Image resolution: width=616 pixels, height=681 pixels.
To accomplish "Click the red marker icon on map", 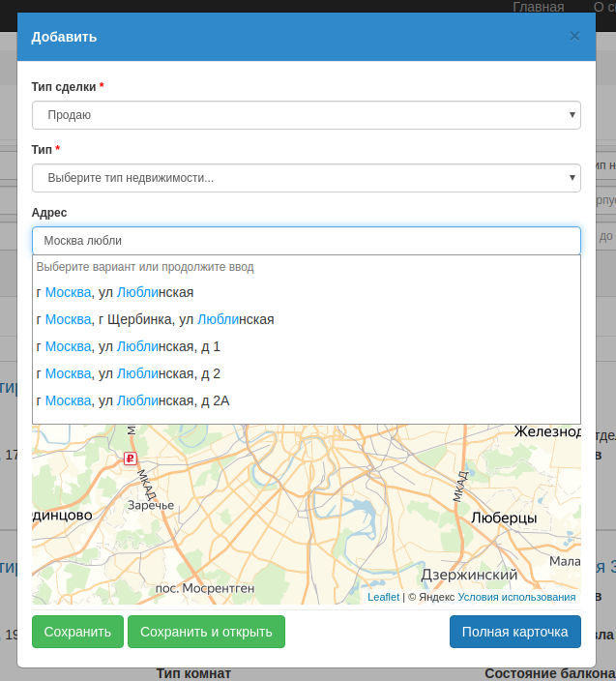I will click(x=130, y=459).
